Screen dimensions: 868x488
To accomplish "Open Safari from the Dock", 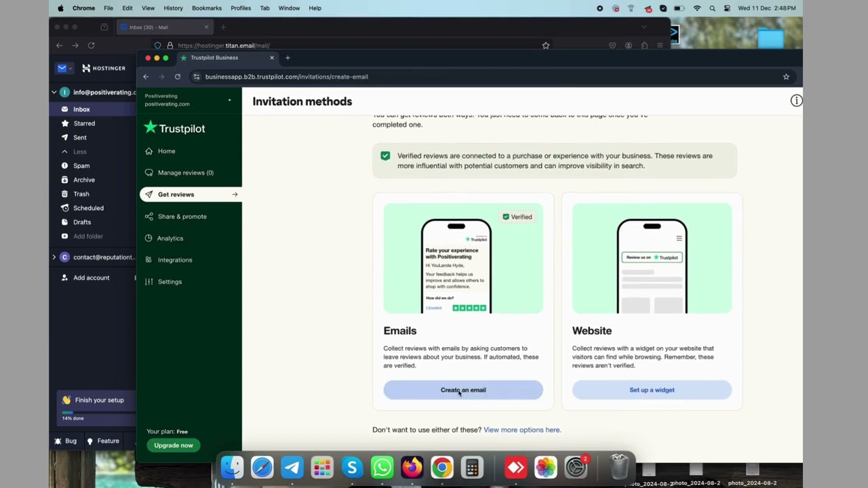I will pos(262,468).
